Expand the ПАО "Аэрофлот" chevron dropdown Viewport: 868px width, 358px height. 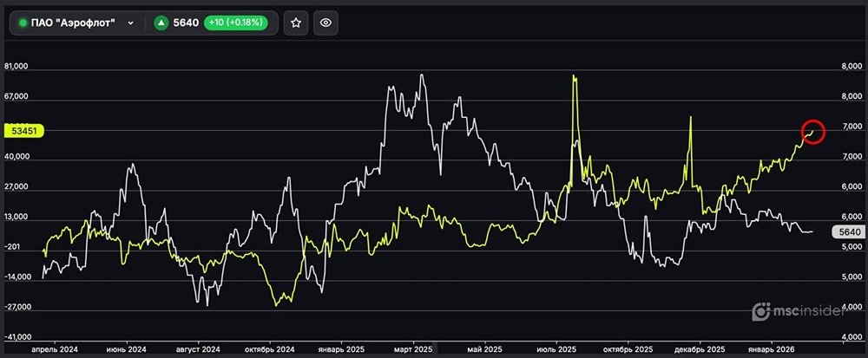tap(130, 23)
